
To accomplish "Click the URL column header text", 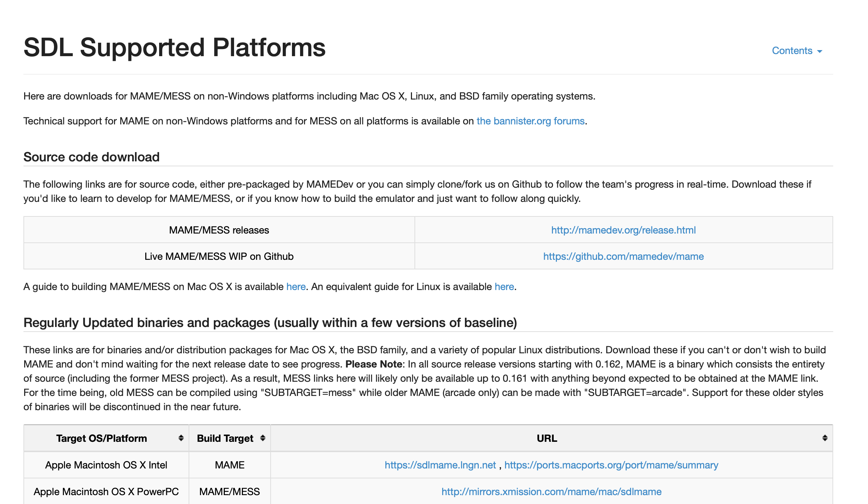I will click(x=547, y=438).
